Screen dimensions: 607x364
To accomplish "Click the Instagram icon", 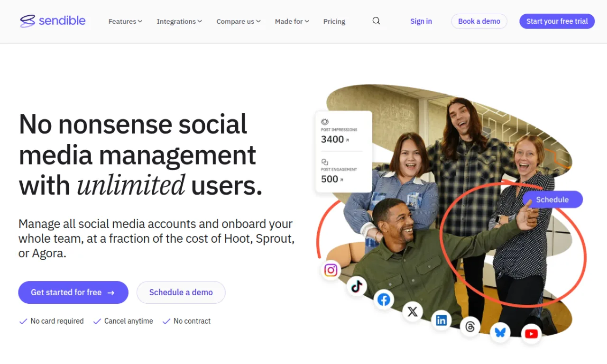I will point(331,270).
